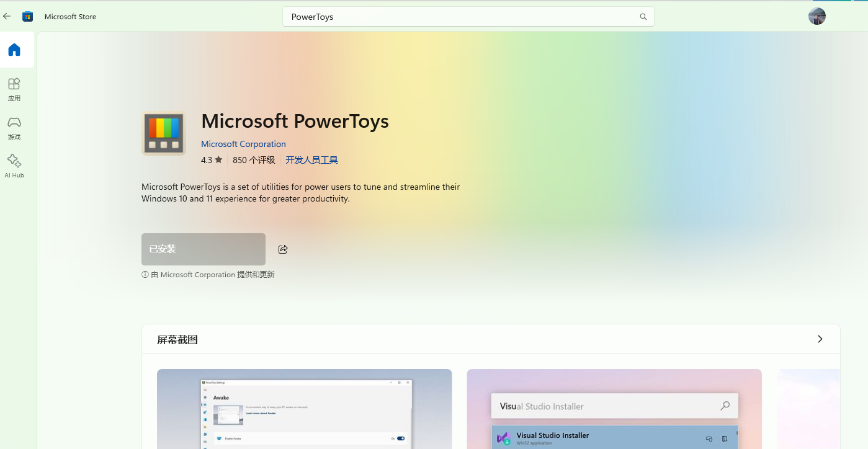
Task: Open the Microsoft Corporation publisher link
Action: [x=243, y=144]
